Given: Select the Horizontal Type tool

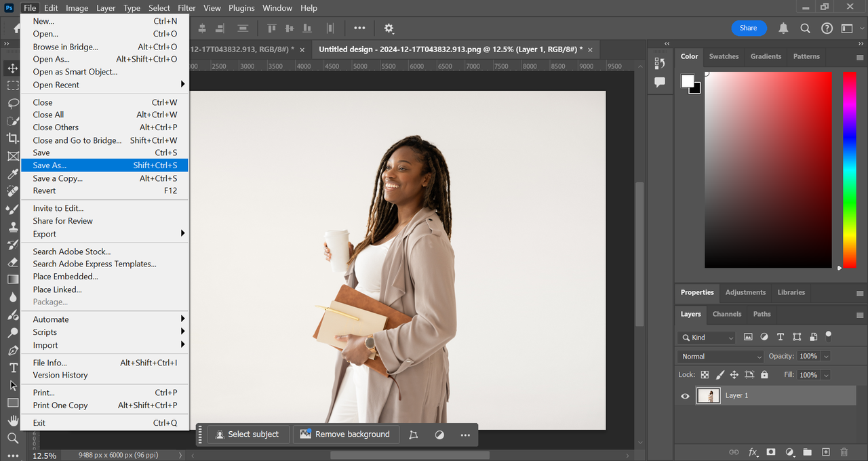Looking at the screenshot, I should click(13, 367).
